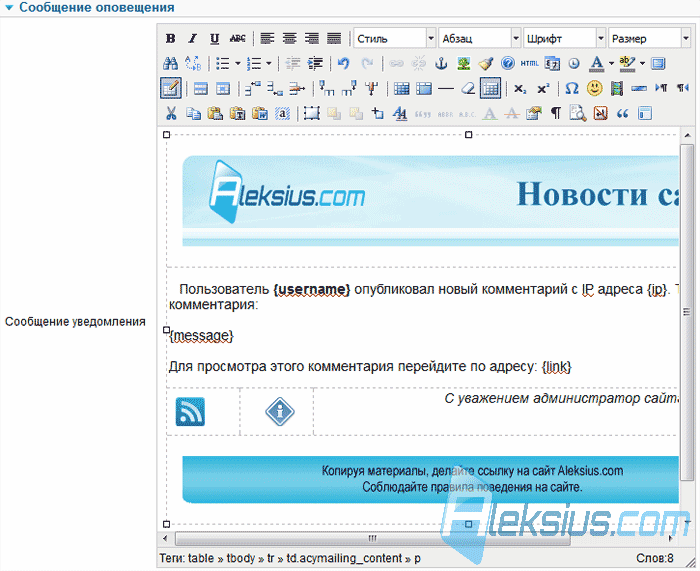Image resolution: width=700 pixels, height=571 pixels.
Task: Open the Абзац format dropdown
Action: [479, 38]
